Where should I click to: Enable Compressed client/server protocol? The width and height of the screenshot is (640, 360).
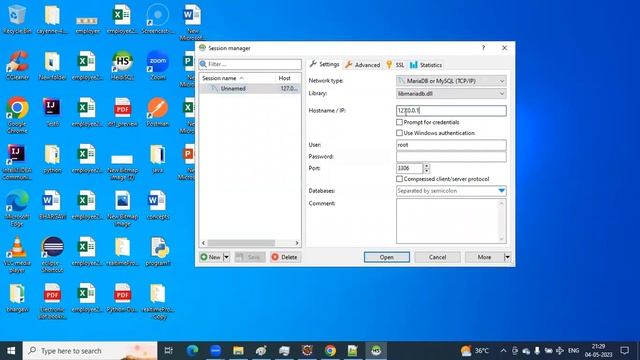coord(399,179)
